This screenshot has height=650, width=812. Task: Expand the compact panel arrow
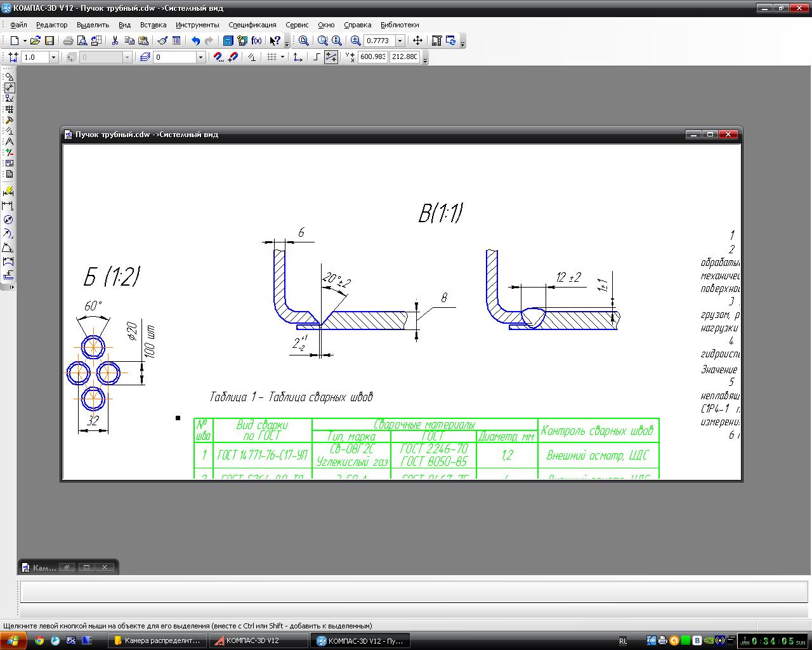[11, 288]
